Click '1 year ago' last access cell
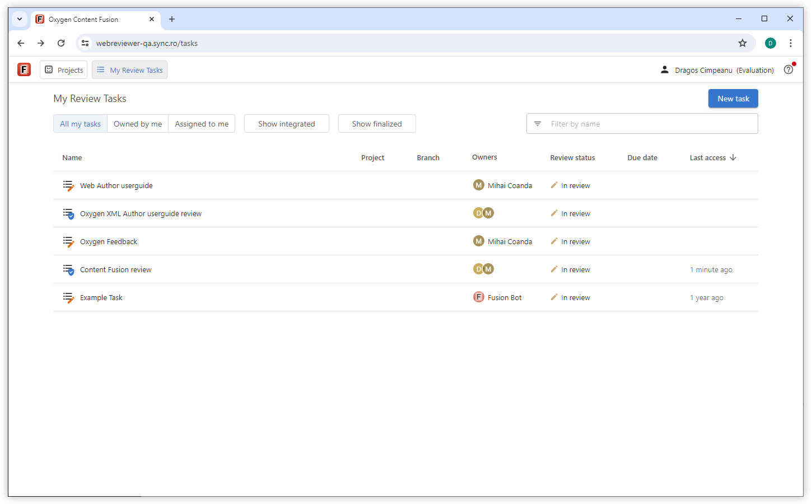The image size is (812, 504). click(x=707, y=298)
